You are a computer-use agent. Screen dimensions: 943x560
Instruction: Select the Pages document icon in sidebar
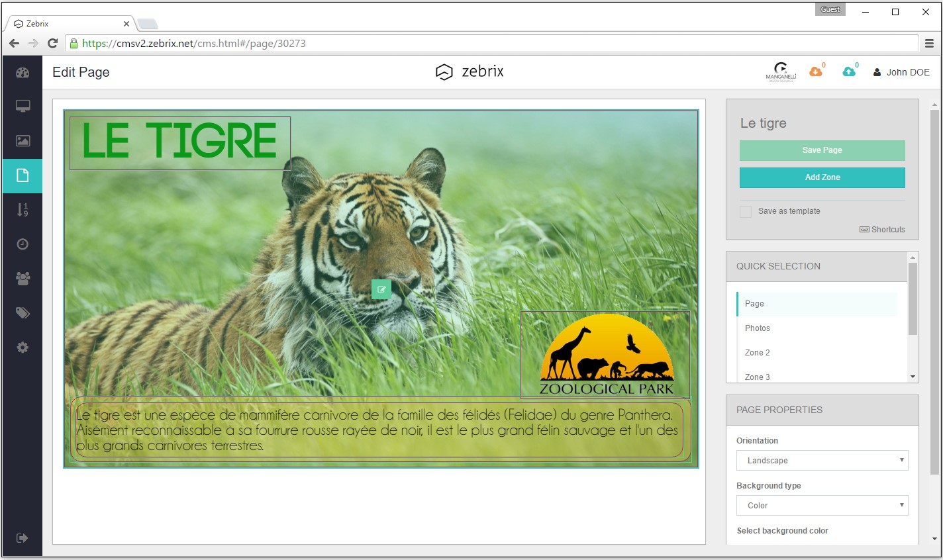point(22,175)
